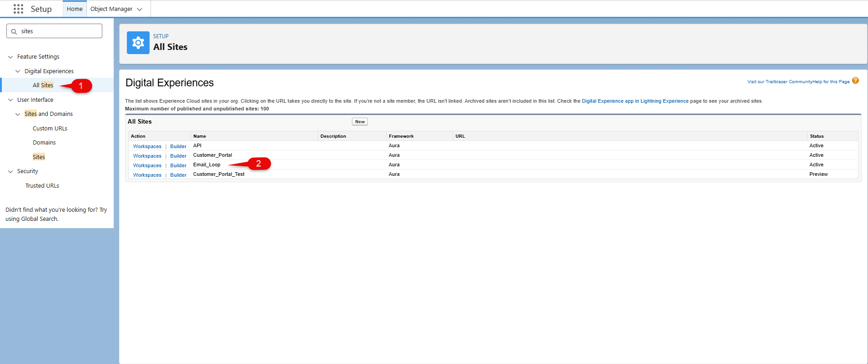The width and height of the screenshot is (868, 364).
Task: Open the help question mark icon
Action: click(855, 80)
